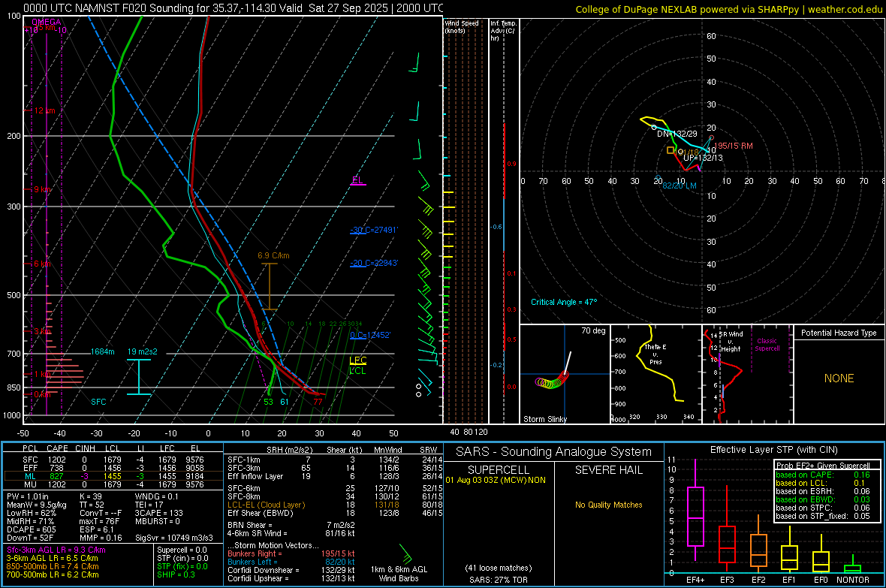The width and height of the screenshot is (886, 588).
Task: Click the UP=132/13 hodograph label
Action: 703,158
